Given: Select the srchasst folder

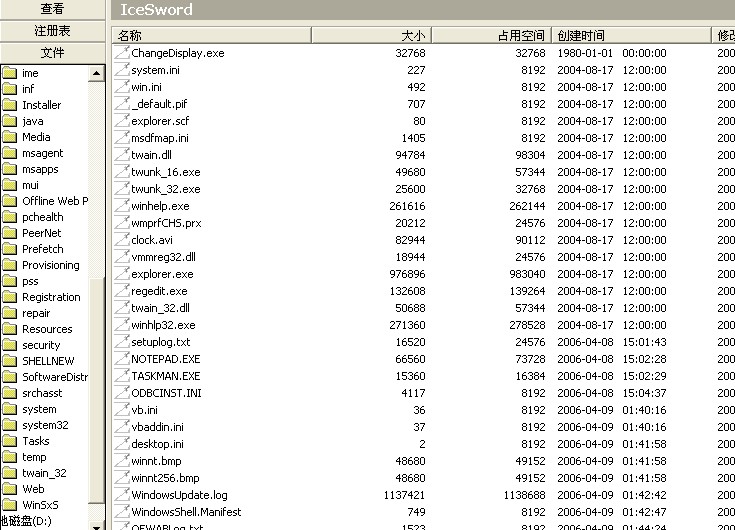Looking at the screenshot, I should click(x=42, y=393).
